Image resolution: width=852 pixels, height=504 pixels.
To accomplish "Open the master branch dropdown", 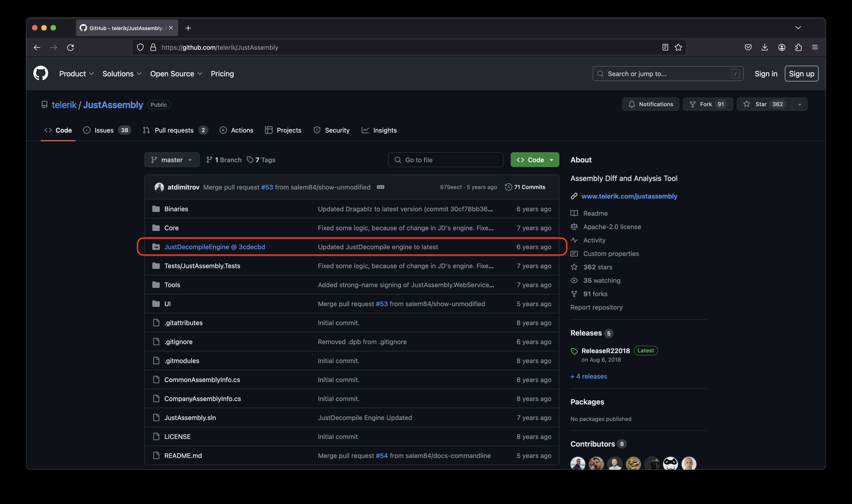I will point(172,160).
